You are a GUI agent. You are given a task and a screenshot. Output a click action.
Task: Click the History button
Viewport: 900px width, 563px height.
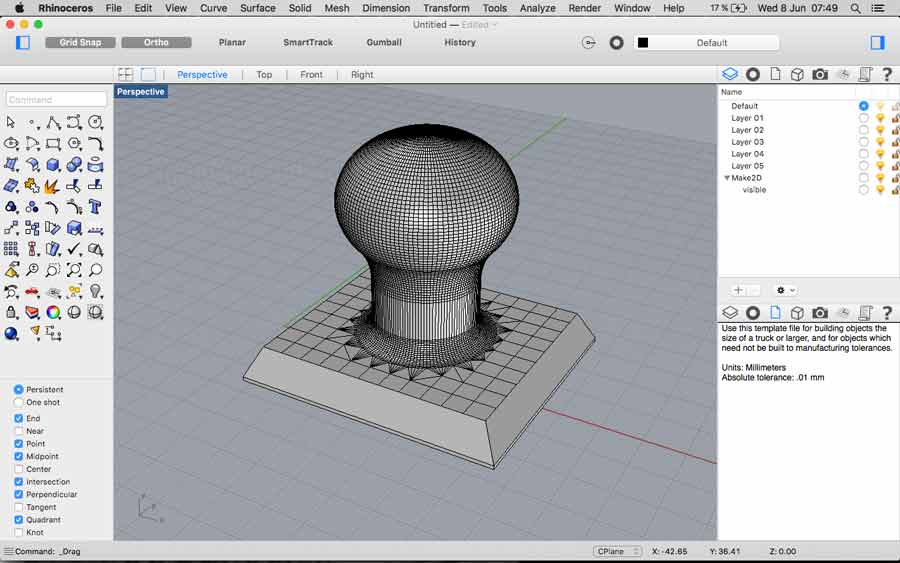click(x=460, y=42)
